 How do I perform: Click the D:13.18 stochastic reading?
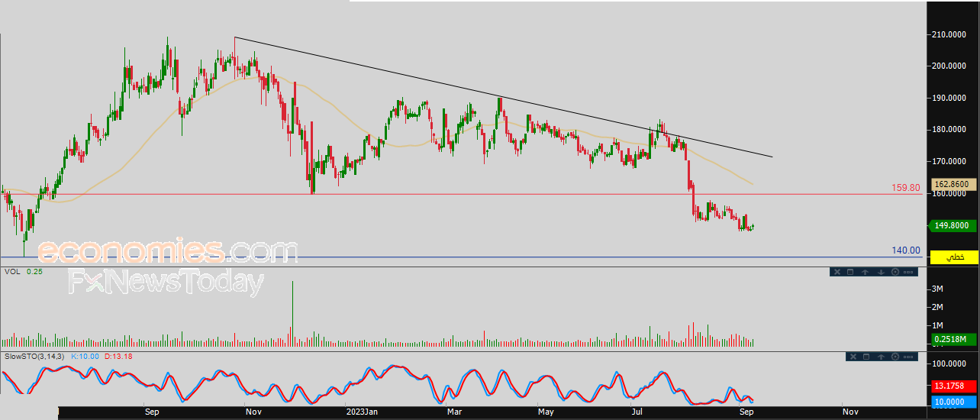point(117,356)
